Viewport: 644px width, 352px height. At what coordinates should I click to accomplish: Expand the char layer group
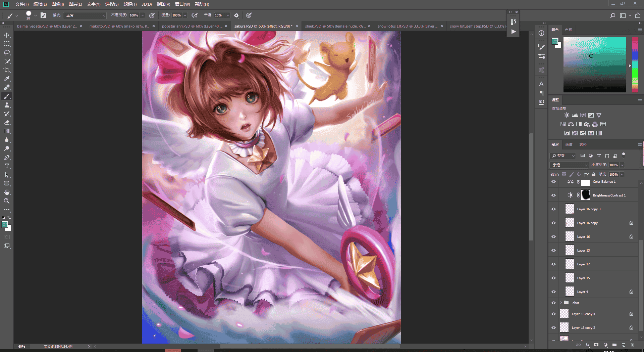point(561,303)
